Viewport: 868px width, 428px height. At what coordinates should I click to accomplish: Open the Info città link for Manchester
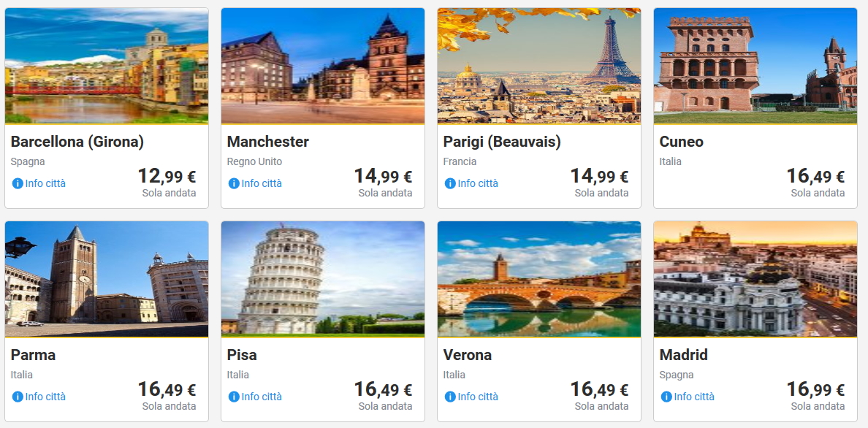point(262,183)
